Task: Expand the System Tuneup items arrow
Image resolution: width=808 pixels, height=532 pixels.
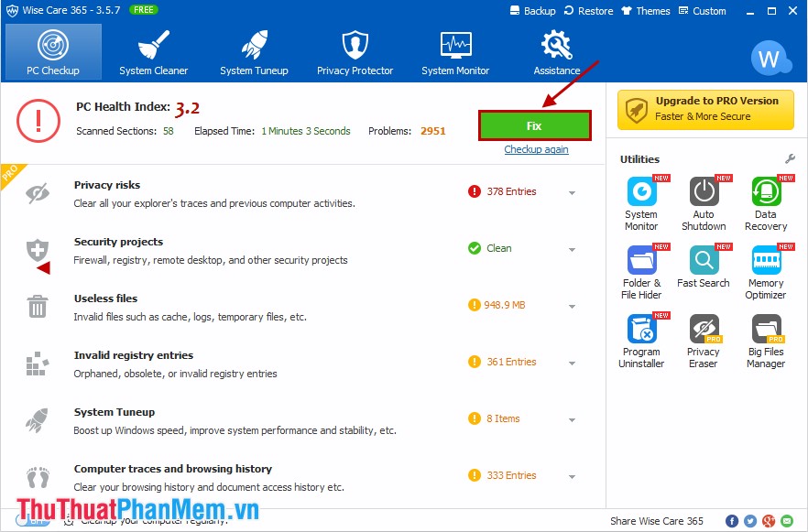Action: 572,419
